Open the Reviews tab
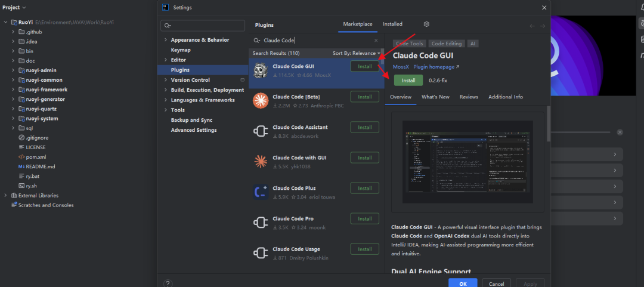 pyautogui.click(x=469, y=97)
